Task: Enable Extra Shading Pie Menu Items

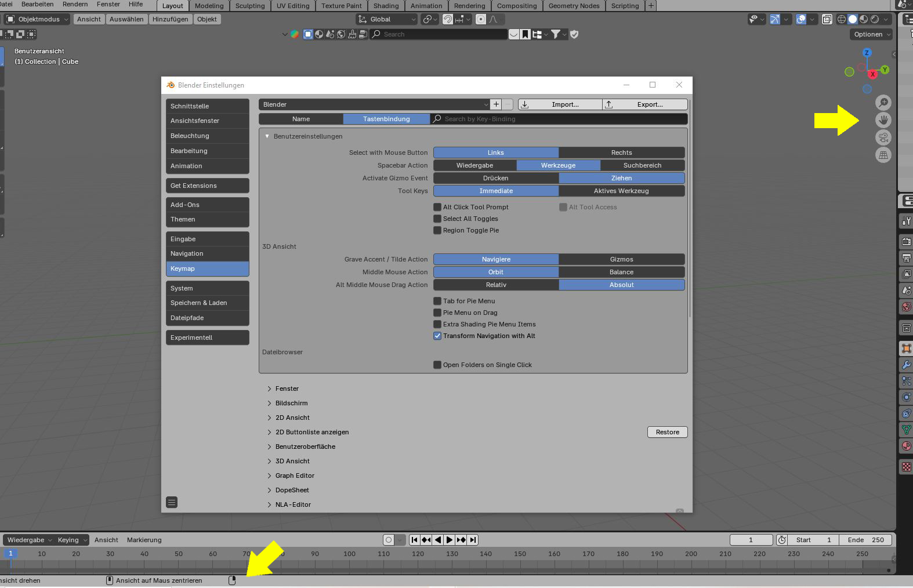Action: pyautogui.click(x=437, y=324)
